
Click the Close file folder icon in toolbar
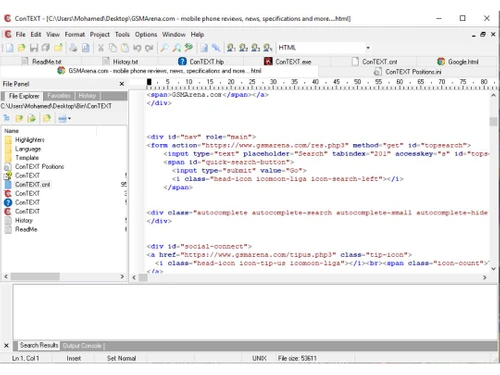(58, 48)
